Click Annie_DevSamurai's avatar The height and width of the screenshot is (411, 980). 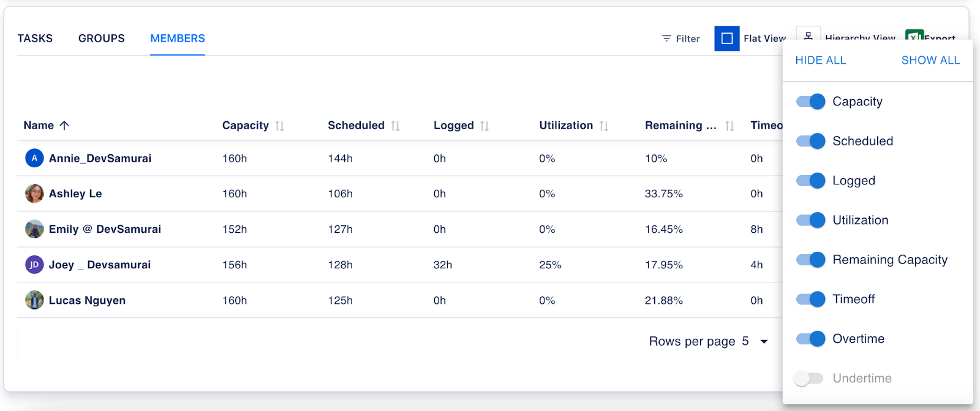(x=34, y=158)
